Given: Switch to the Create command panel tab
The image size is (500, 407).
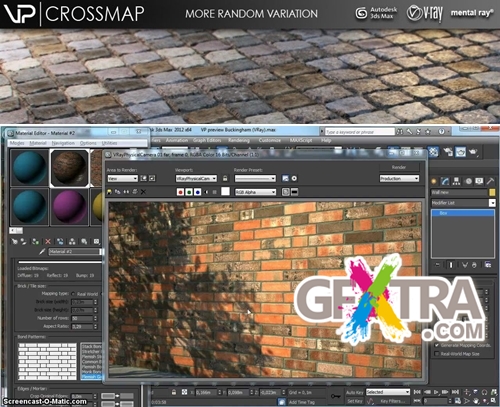Looking at the screenshot, I should (x=434, y=181).
